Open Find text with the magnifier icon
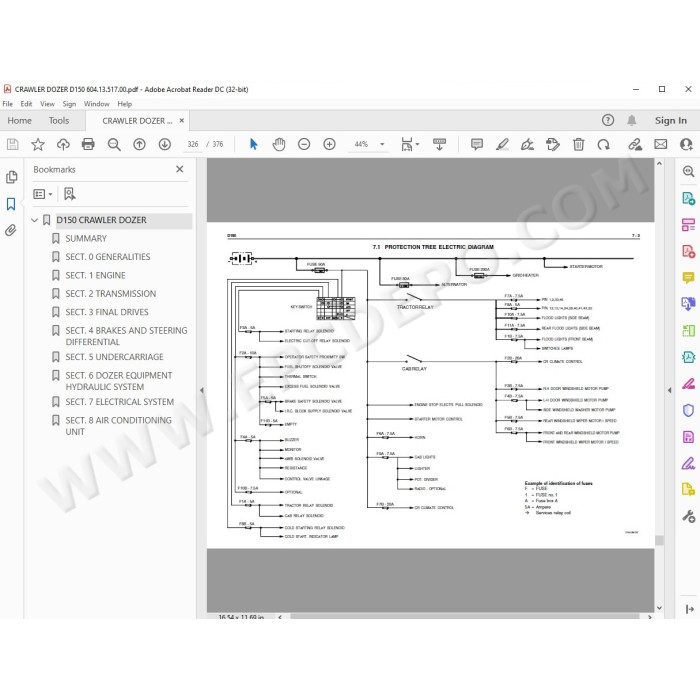Viewport: 700px width, 700px height. 114,144
